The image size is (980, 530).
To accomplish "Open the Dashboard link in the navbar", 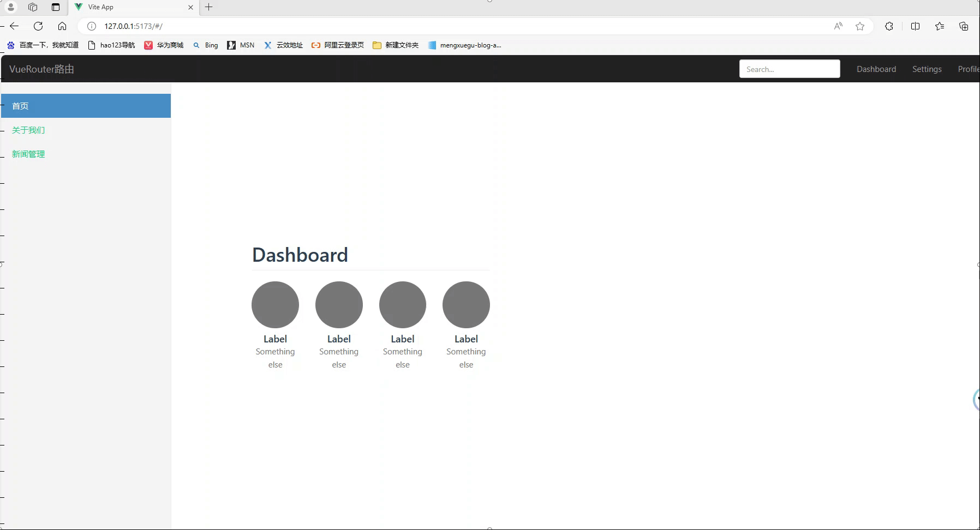I will point(876,69).
